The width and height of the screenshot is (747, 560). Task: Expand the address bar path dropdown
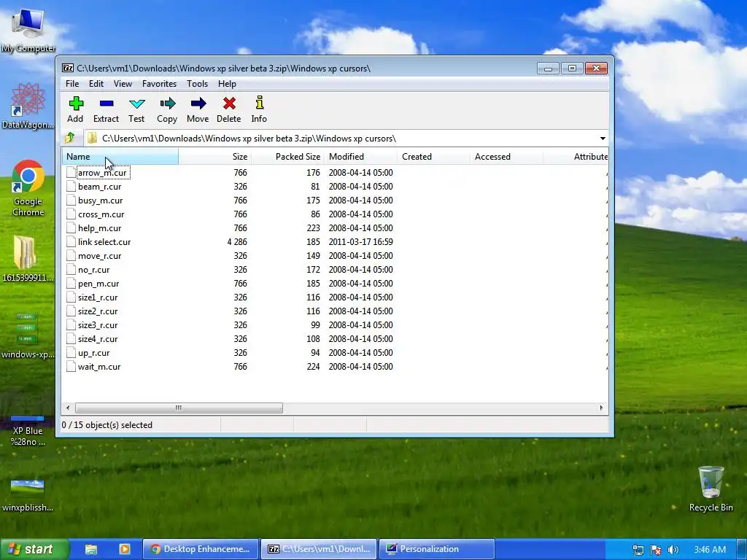603,138
